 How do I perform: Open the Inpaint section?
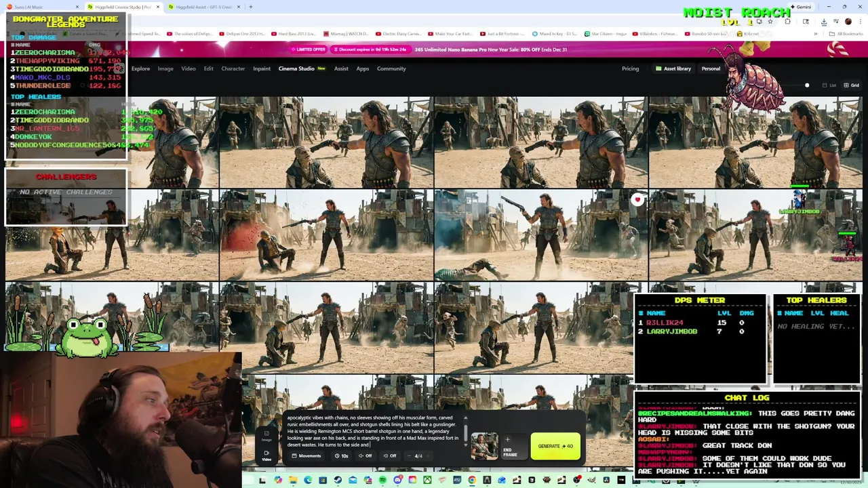262,68
